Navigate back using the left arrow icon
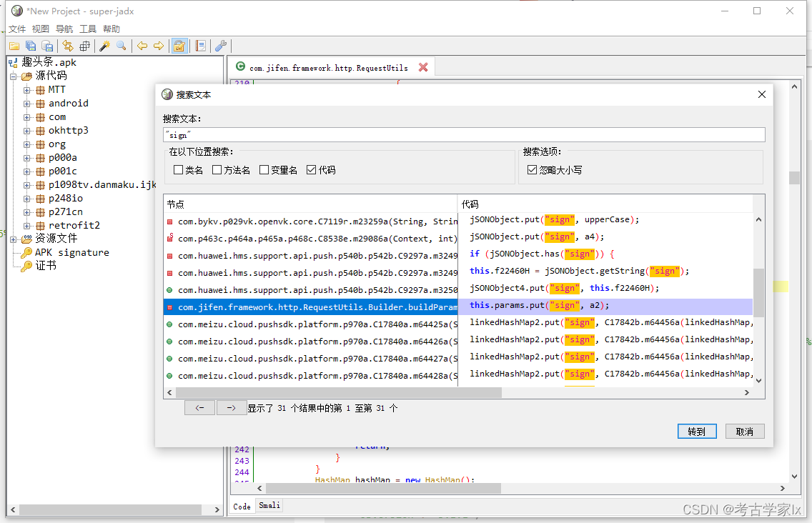 pyautogui.click(x=142, y=45)
